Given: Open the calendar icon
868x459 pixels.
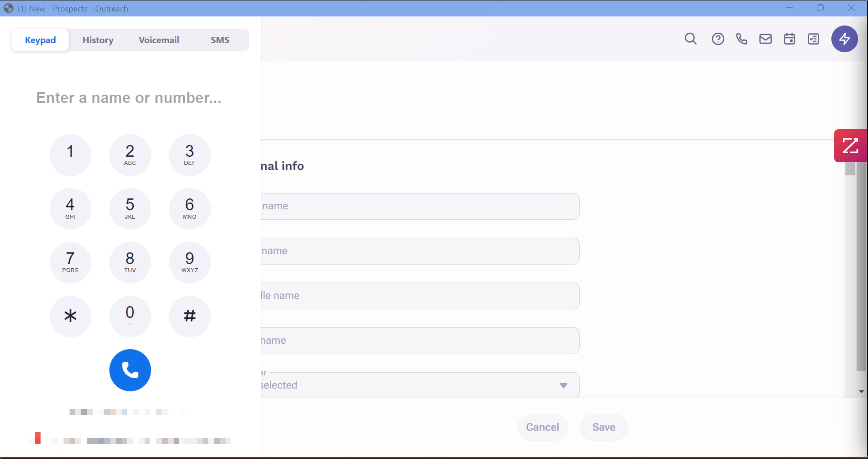Looking at the screenshot, I should click(789, 39).
